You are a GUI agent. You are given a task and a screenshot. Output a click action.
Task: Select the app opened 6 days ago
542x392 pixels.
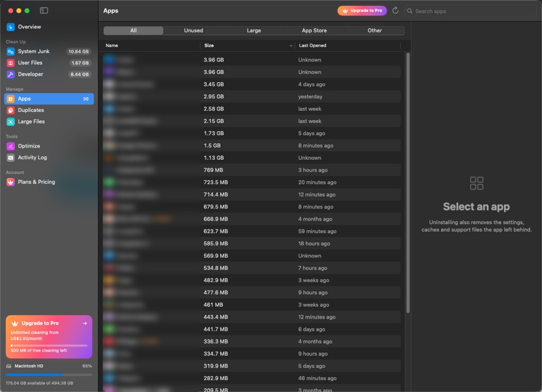pyautogui.click(x=252, y=329)
